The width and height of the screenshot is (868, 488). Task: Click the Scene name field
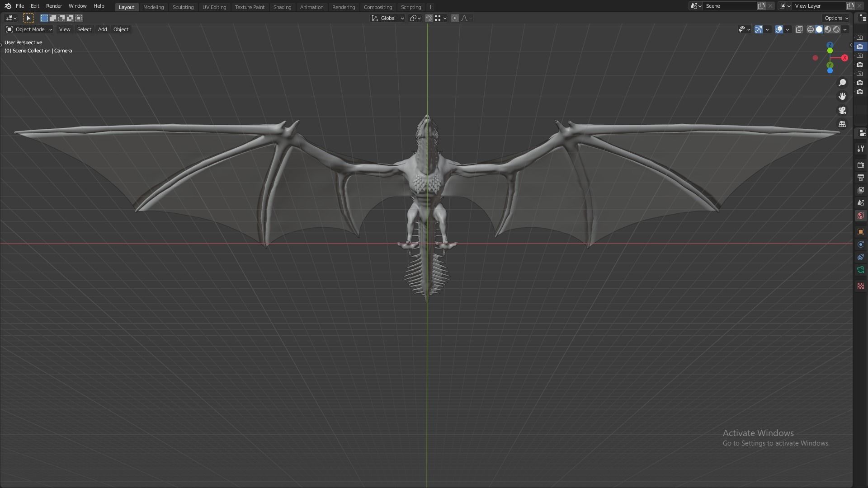730,6
